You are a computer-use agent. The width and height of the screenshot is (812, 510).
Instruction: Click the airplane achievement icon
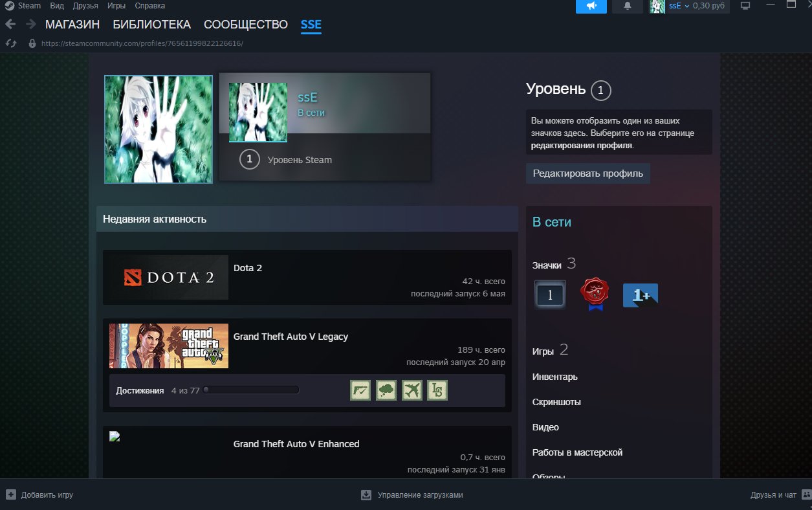pyautogui.click(x=412, y=390)
